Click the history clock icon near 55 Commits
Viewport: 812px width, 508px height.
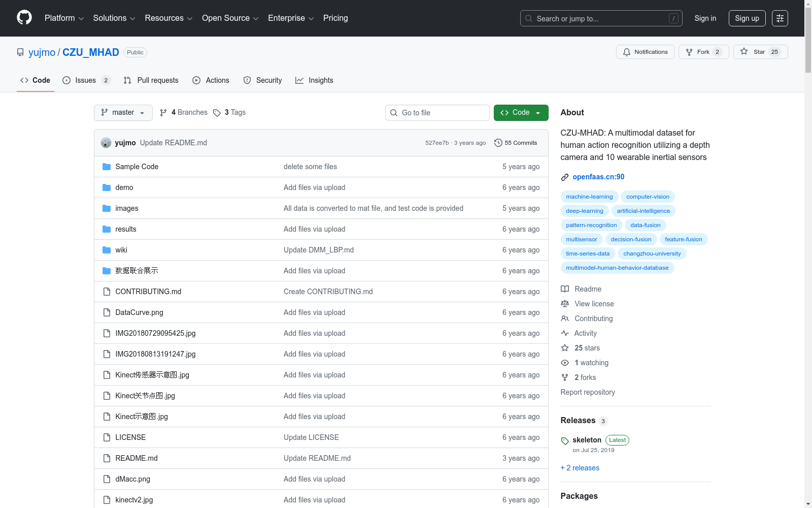[498, 143]
